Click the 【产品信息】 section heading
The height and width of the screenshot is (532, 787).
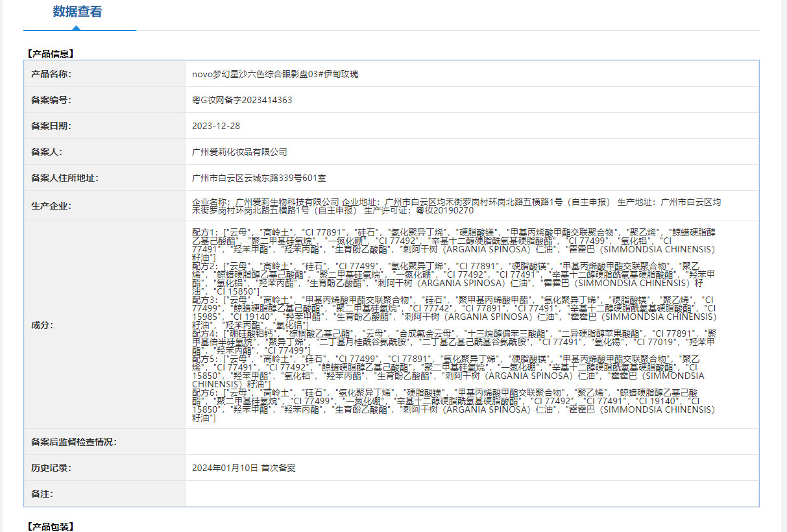click(x=51, y=54)
